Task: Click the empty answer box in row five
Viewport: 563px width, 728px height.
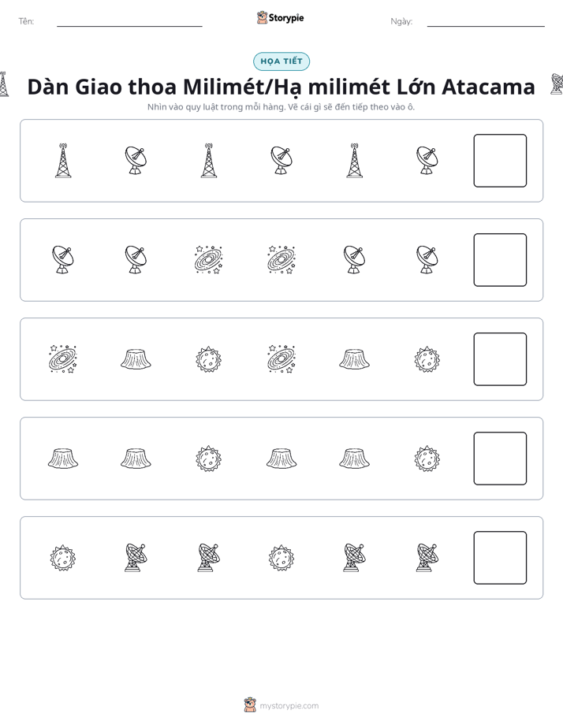Action: pos(500,558)
